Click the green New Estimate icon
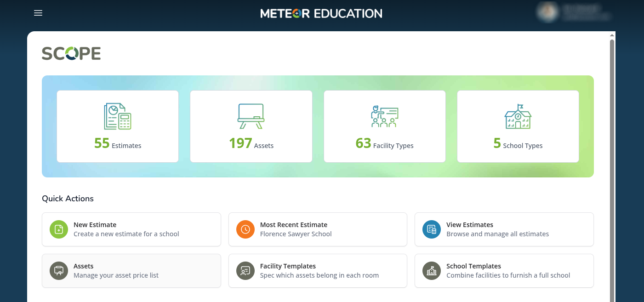The width and height of the screenshot is (644, 302). (59, 229)
